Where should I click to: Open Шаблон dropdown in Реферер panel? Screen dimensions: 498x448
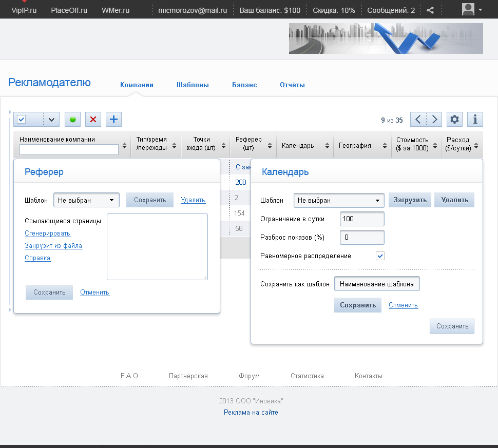86,200
